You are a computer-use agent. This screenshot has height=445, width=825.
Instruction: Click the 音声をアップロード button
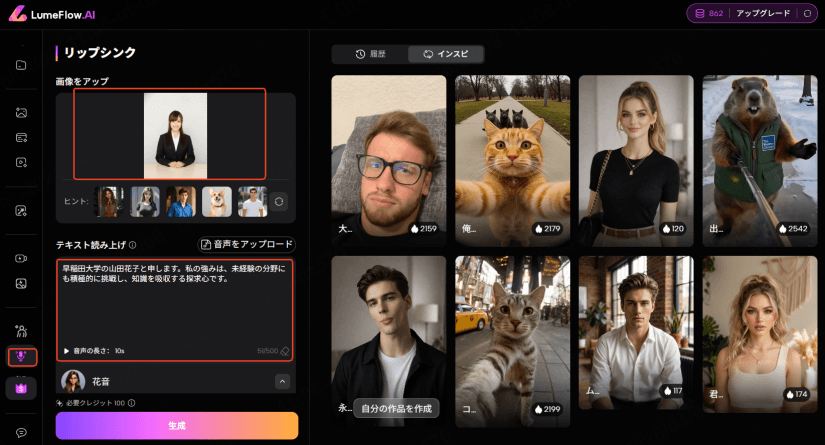click(x=247, y=244)
